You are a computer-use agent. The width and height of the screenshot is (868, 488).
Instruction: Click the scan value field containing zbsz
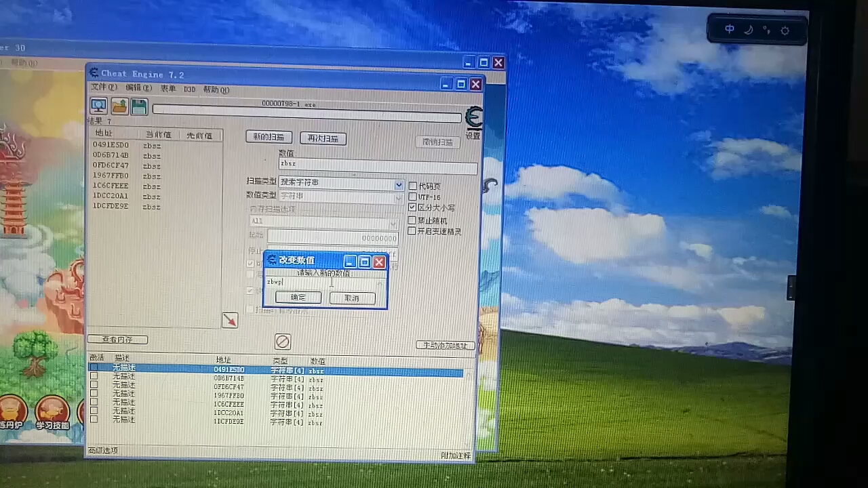378,165
